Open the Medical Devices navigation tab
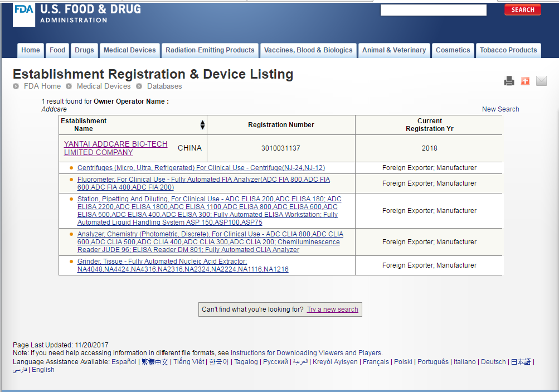The image size is (559, 392). 130,50
